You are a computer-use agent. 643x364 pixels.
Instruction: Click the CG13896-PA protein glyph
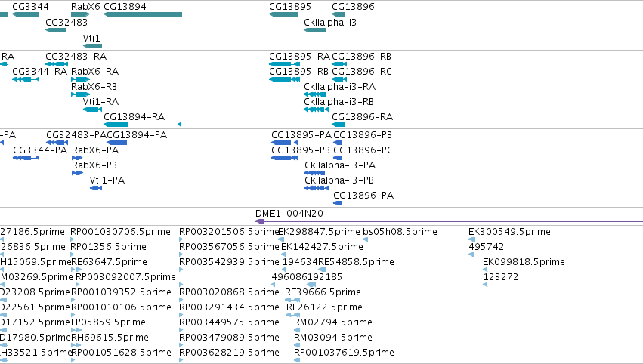[x=338, y=203]
